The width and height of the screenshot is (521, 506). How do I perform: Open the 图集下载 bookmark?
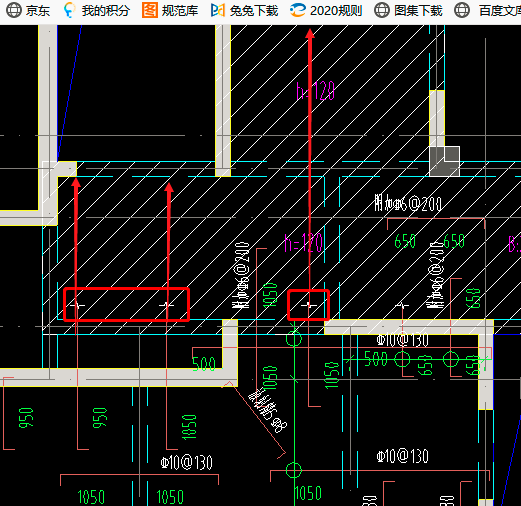click(408, 11)
